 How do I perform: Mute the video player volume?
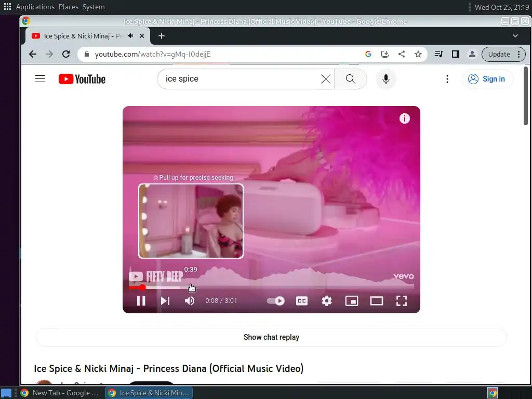pyautogui.click(x=189, y=301)
